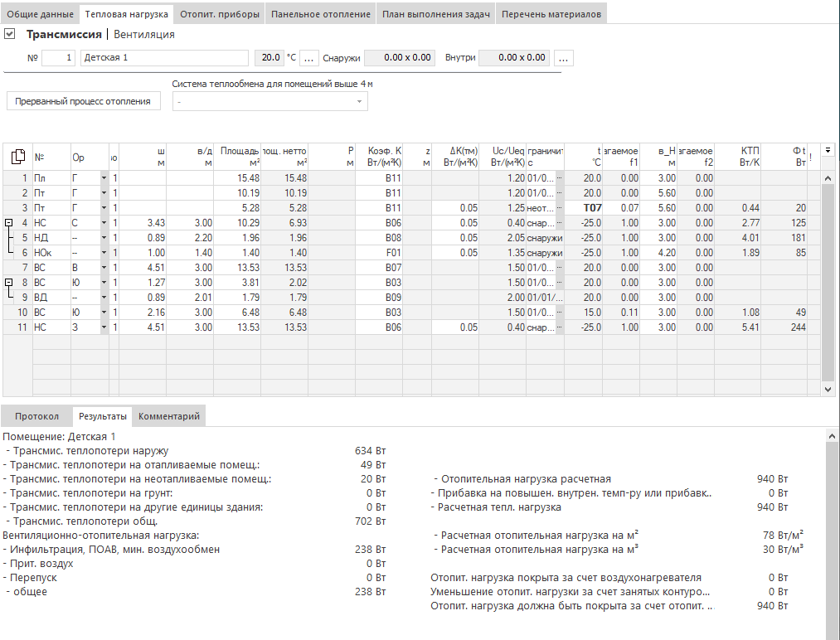Open orientation dropdown in row 7 ВС

coord(104,267)
